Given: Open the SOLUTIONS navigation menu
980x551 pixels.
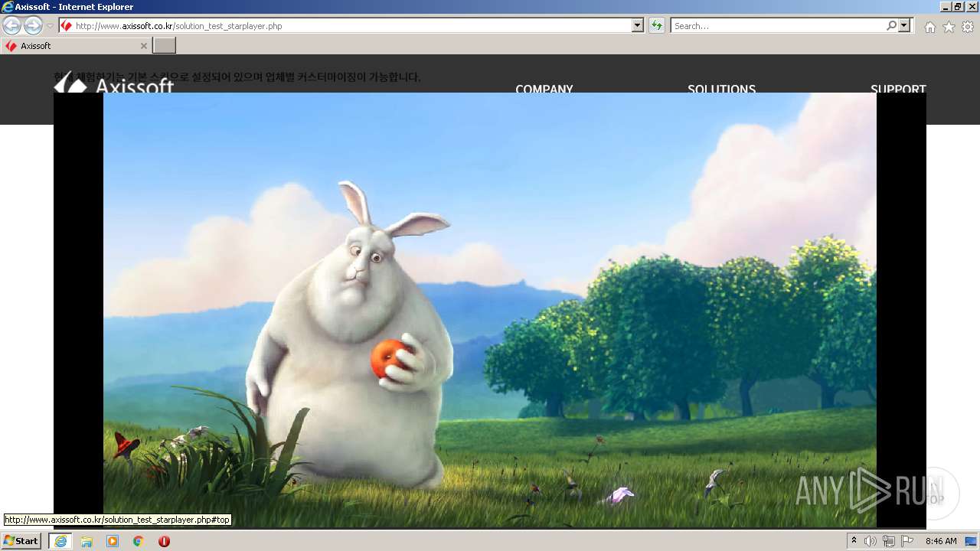Looking at the screenshot, I should (721, 89).
